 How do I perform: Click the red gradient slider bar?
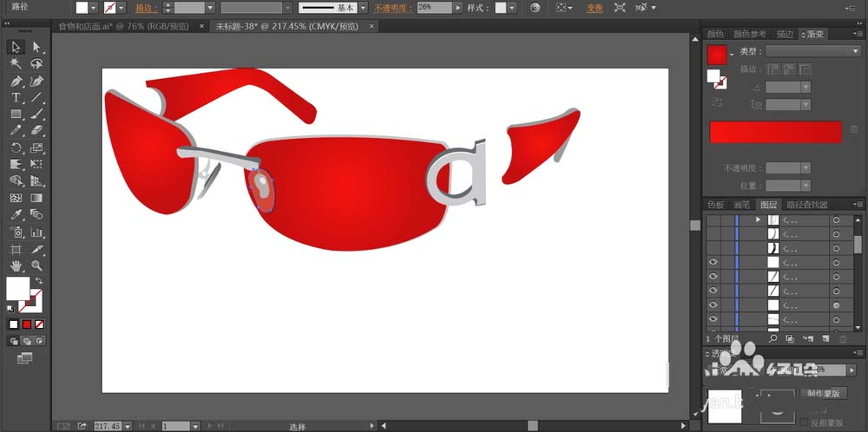pyautogui.click(x=775, y=132)
